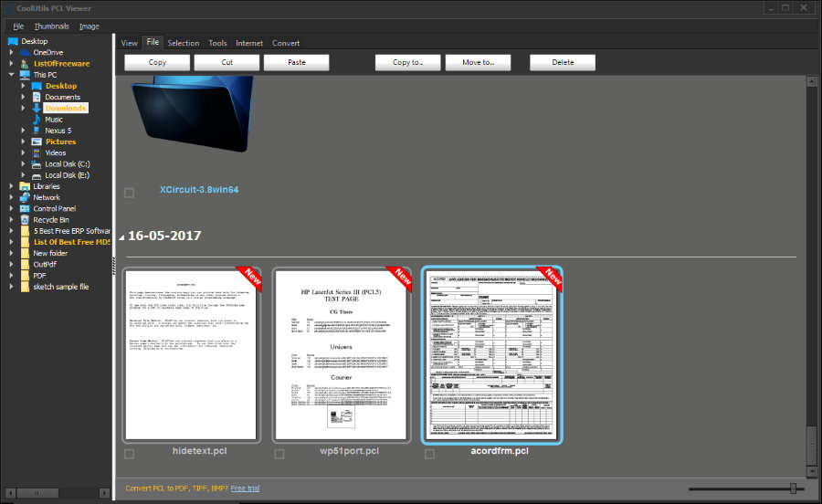This screenshot has width=822, height=504.
Task: Switch to the Tools tab
Action: [217, 43]
